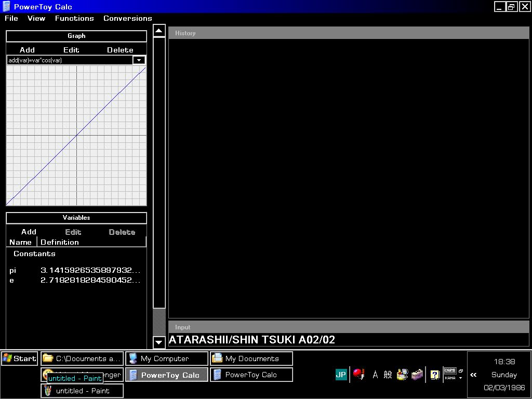Click Add in the Graph panel
Screen dimensions: 532x399
(27, 50)
